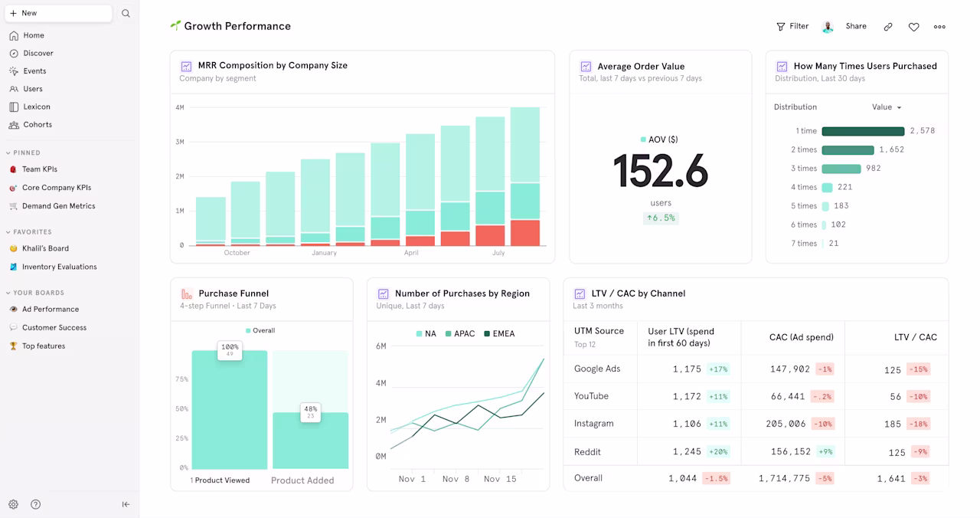Click the Growth Performance board title
This screenshot has height=518, width=980.
[x=237, y=26]
